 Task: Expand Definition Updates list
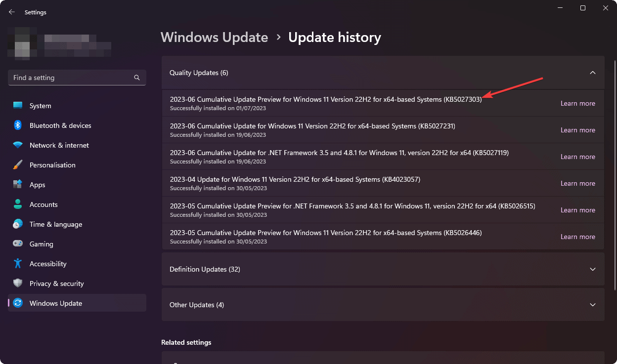tap(592, 269)
